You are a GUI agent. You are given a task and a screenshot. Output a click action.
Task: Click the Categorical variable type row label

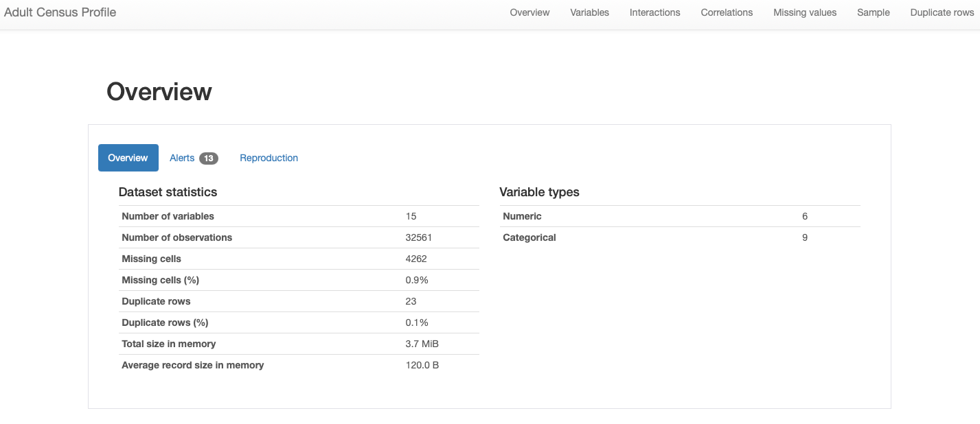tap(529, 237)
